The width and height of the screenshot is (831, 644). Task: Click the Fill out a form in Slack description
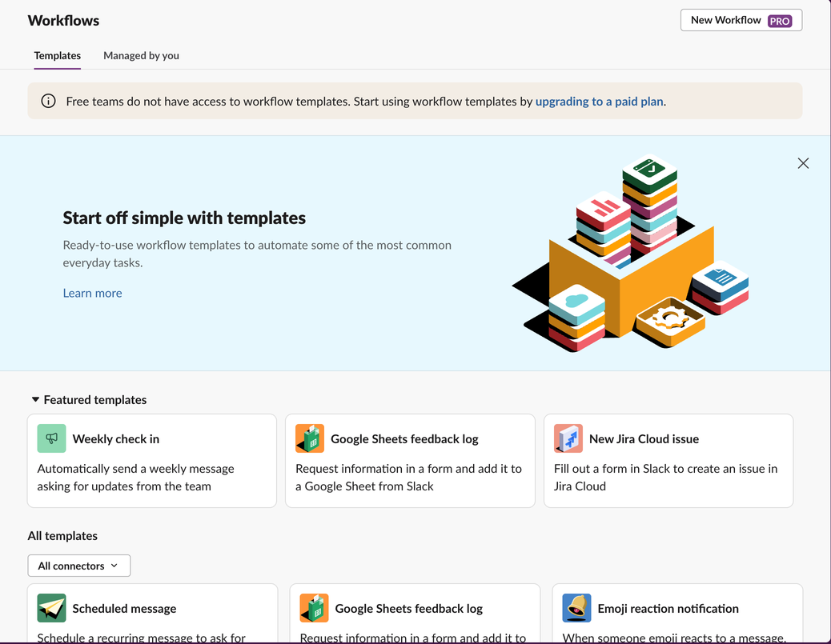tap(665, 477)
